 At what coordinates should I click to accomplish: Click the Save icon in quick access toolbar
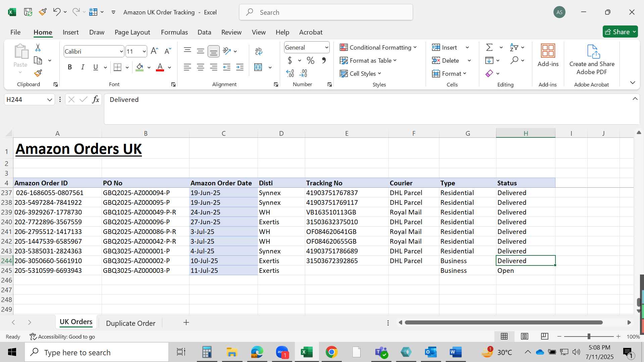coord(28,12)
